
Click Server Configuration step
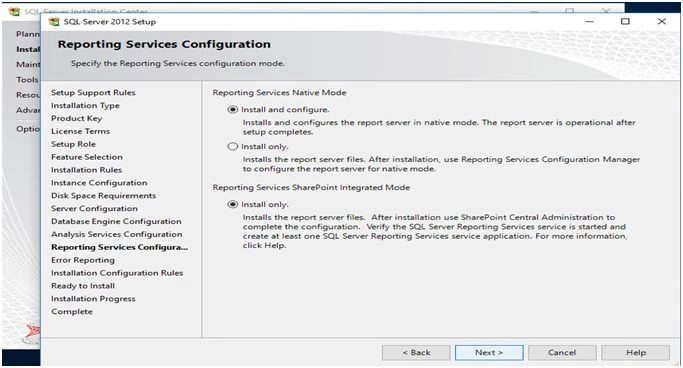95,208
